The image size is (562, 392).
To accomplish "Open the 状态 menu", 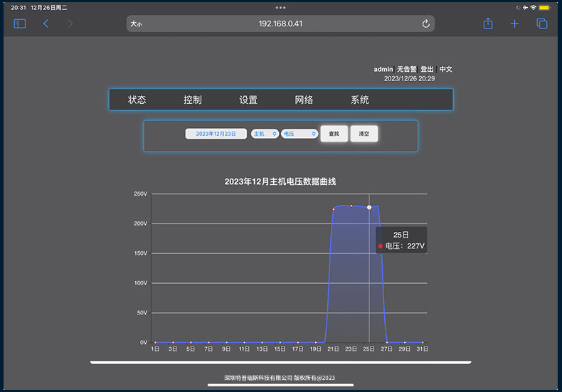I will (x=137, y=100).
